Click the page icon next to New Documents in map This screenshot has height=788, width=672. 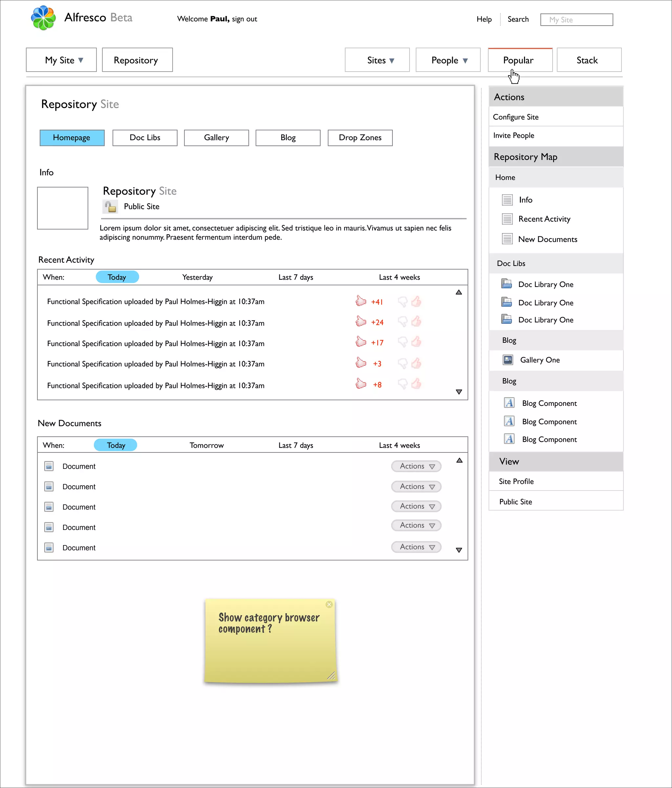[x=507, y=239]
